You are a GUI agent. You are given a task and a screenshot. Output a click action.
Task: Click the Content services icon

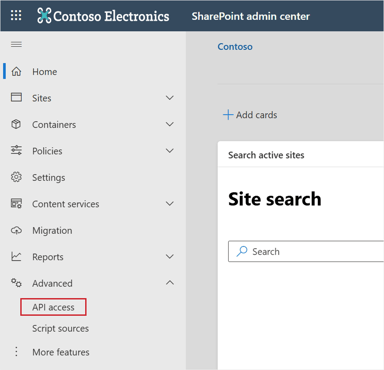(x=16, y=203)
